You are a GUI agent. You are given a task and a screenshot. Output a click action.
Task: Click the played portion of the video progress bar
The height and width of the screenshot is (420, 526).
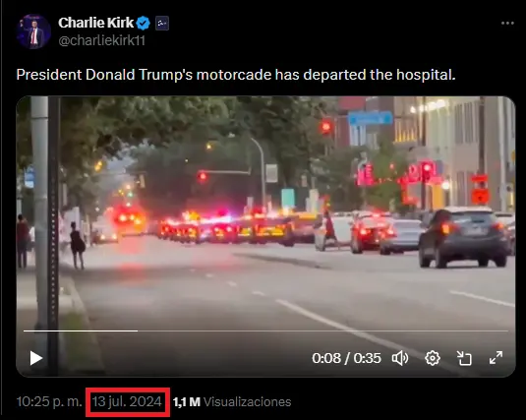coord(81,330)
